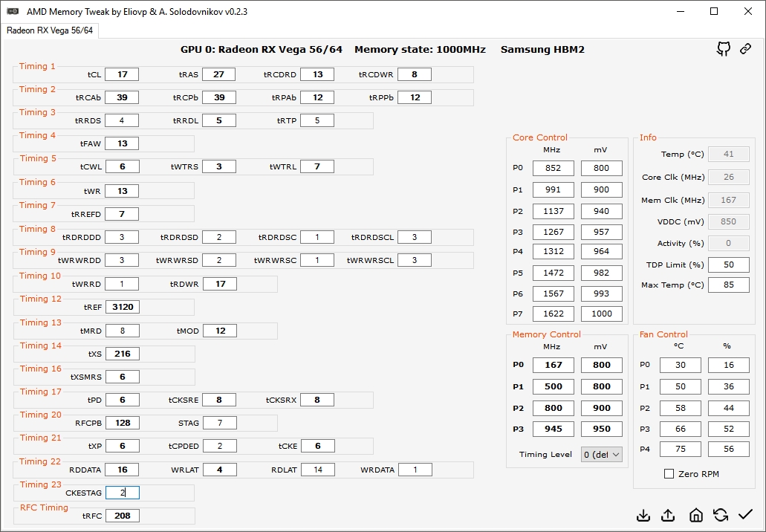Edit the tWRWRSD value

click(x=219, y=260)
